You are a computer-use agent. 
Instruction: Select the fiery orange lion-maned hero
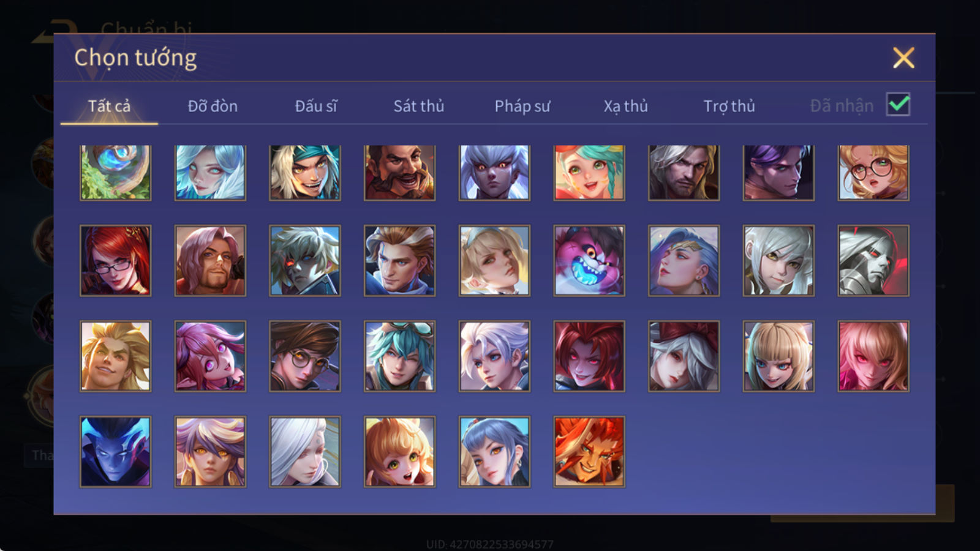[589, 452]
